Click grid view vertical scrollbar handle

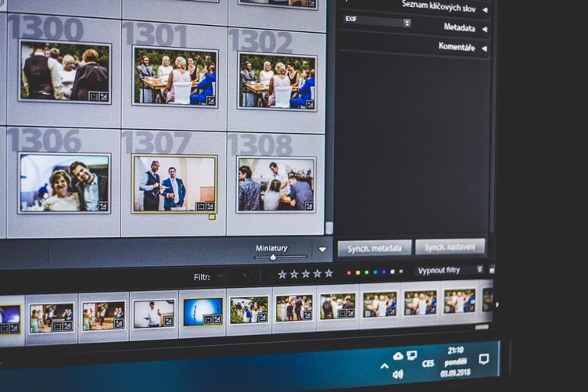(x=329, y=228)
